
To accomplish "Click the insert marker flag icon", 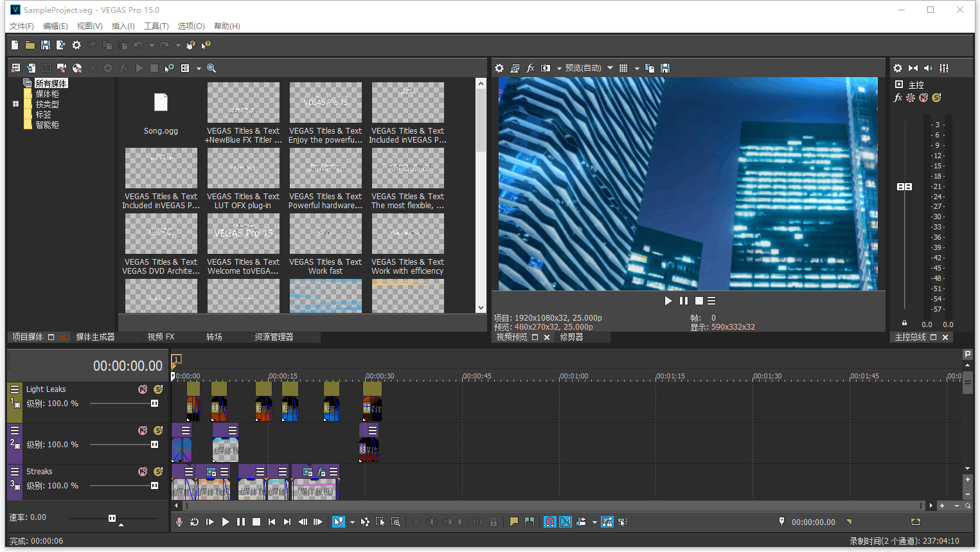I will coord(515,522).
